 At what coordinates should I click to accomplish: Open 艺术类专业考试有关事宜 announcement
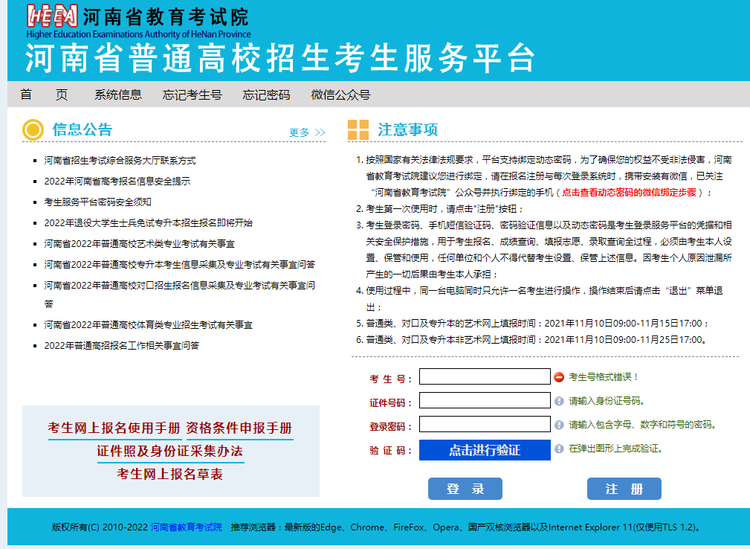(139, 244)
